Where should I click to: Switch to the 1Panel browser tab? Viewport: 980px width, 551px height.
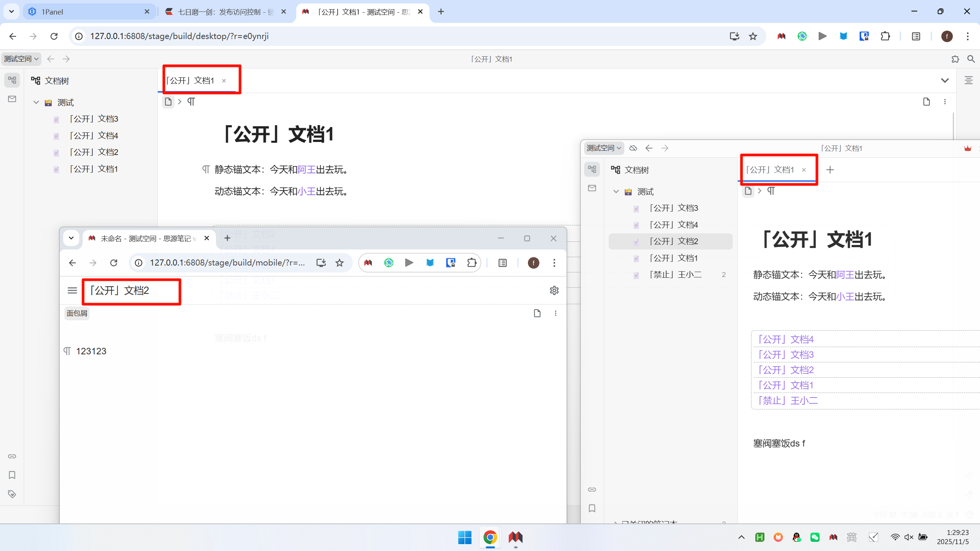[x=77, y=11]
